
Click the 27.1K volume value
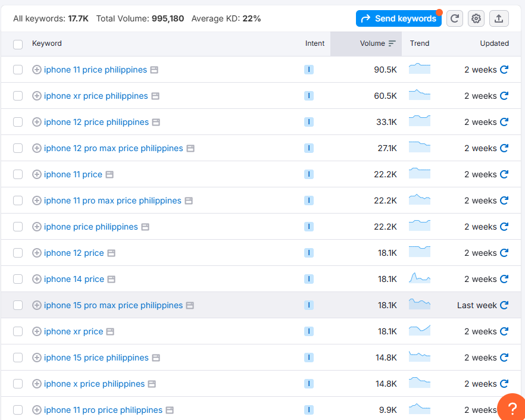click(x=387, y=148)
